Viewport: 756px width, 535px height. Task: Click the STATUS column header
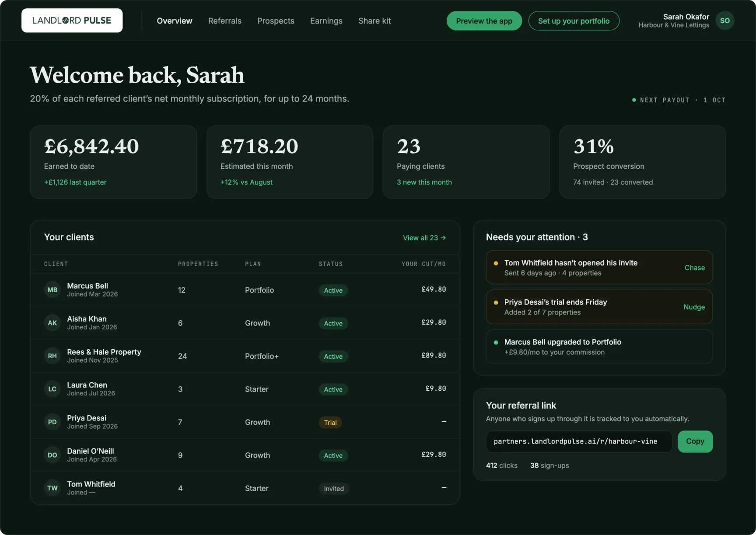(x=331, y=264)
